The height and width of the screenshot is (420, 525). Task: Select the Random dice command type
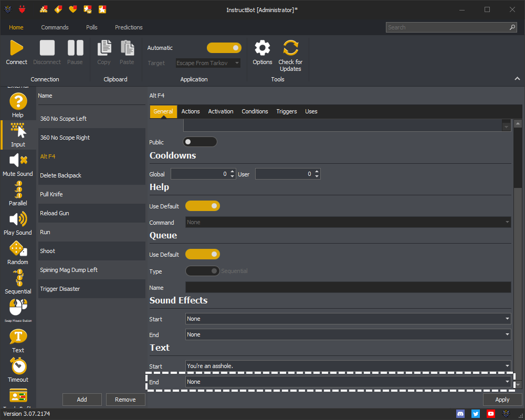tap(18, 253)
